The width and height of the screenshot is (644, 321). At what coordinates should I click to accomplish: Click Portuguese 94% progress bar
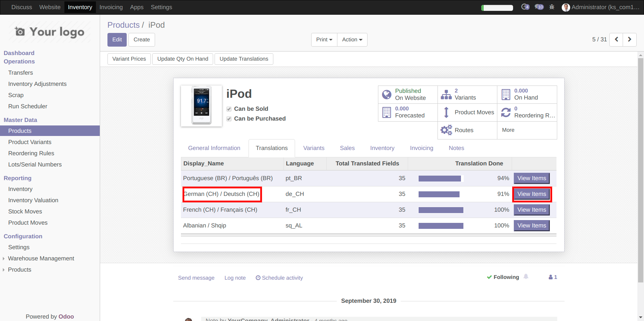(441, 179)
